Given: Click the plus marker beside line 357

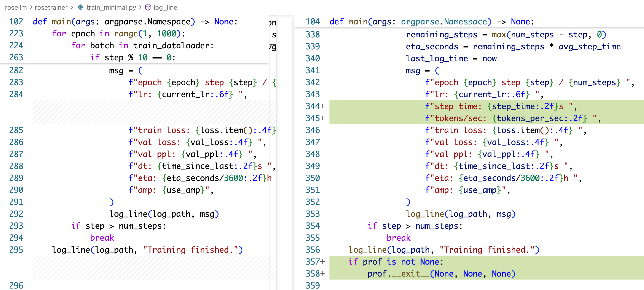Looking at the screenshot, I should (x=323, y=262).
